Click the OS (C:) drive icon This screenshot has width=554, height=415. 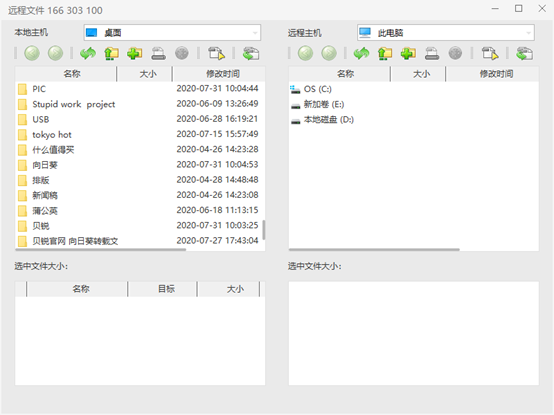(x=295, y=89)
